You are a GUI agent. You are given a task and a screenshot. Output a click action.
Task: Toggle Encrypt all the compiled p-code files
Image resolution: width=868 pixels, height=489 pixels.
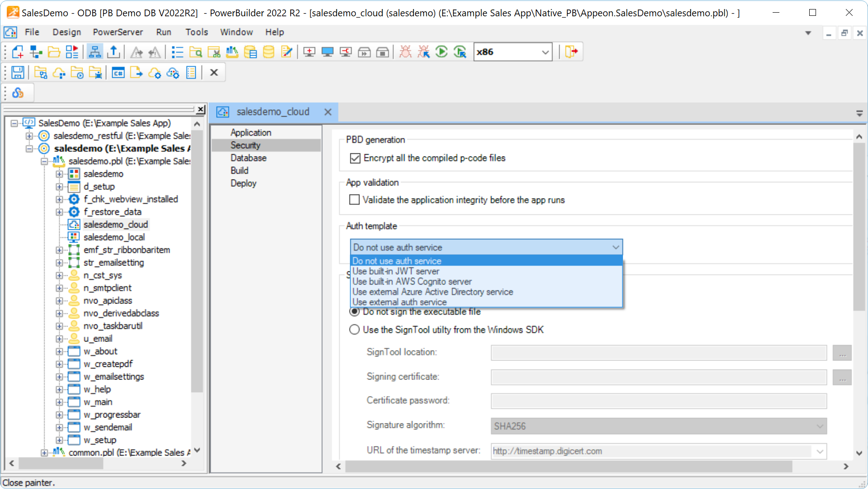point(355,158)
